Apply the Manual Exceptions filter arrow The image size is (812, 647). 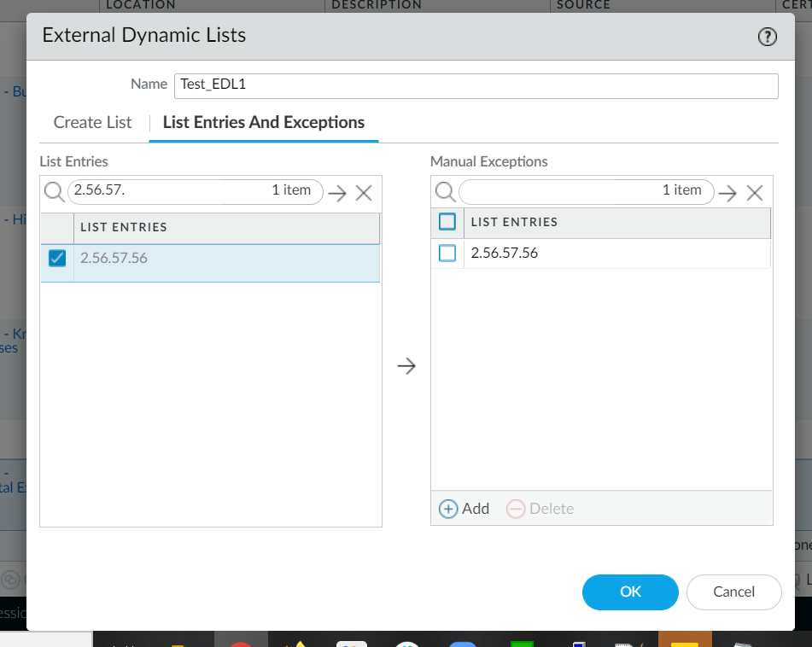[x=727, y=194]
